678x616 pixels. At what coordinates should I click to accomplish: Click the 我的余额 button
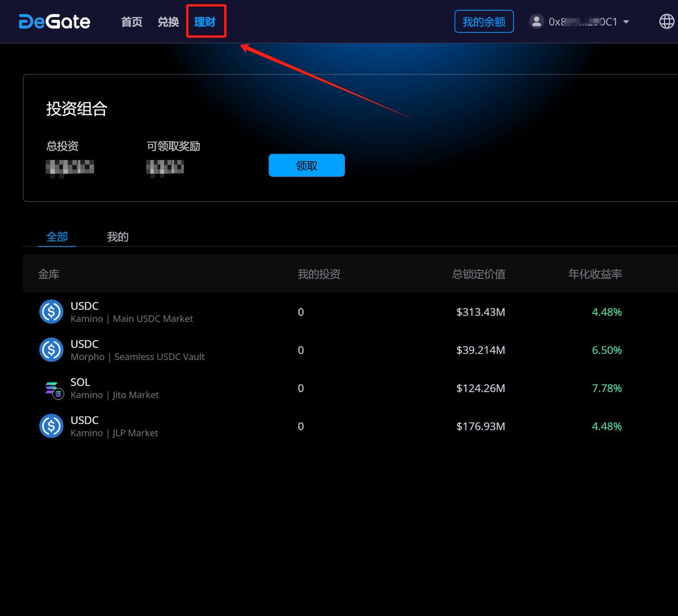click(484, 21)
